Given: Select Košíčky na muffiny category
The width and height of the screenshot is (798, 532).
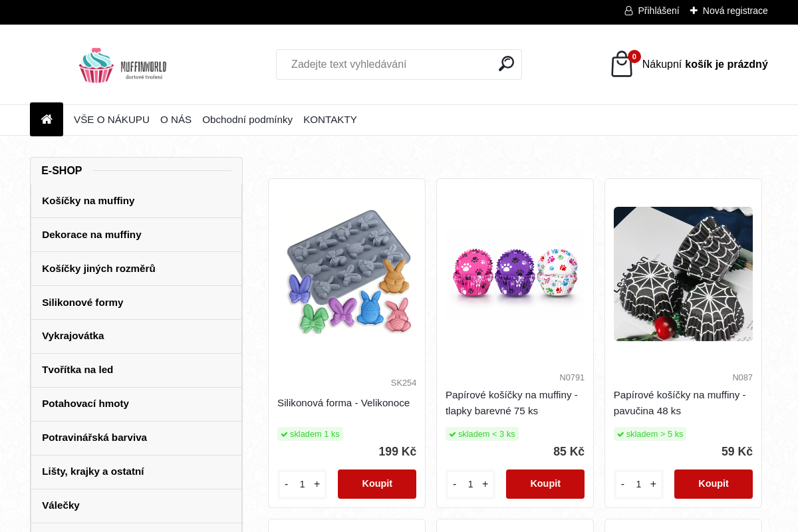Looking at the screenshot, I should (136, 201).
